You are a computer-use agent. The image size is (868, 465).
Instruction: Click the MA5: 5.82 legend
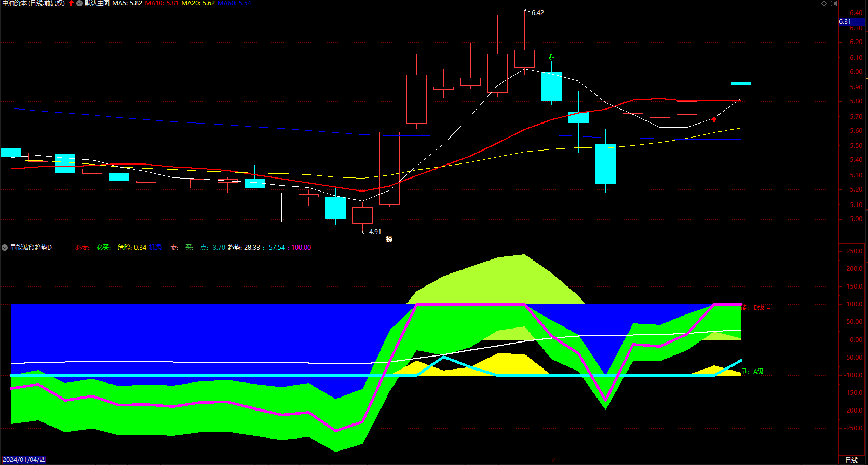(x=127, y=3)
